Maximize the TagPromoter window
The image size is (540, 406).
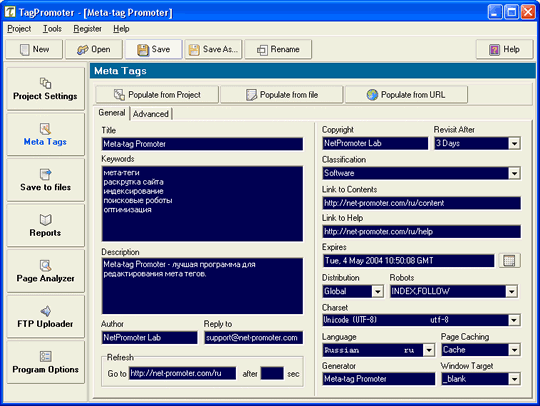coord(511,12)
